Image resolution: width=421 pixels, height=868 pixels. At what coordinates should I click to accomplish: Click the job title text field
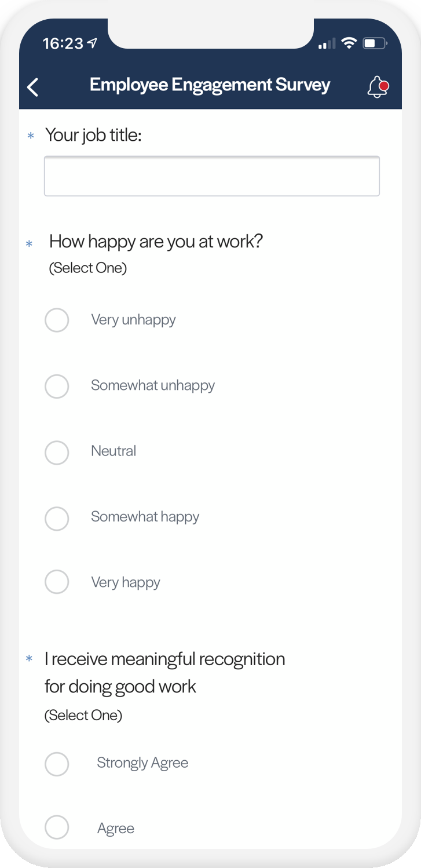coord(212,176)
